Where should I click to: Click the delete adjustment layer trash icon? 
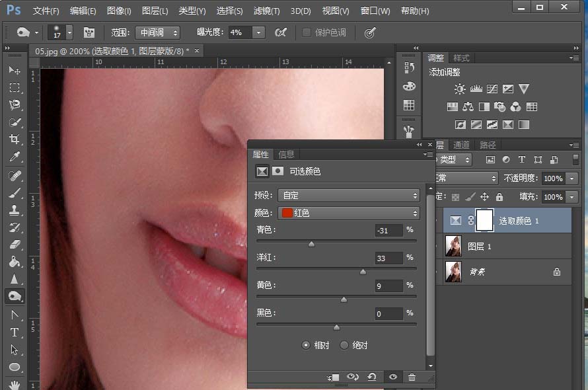[x=412, y=377]
